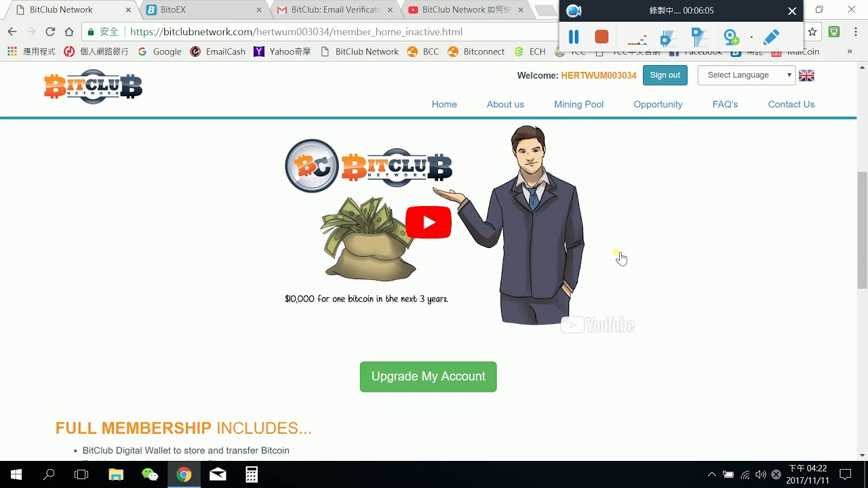The height and width of the screenshot is (488, 868).
Task: Open the FAQ's navigation link
Action: [x=725, y=104]
